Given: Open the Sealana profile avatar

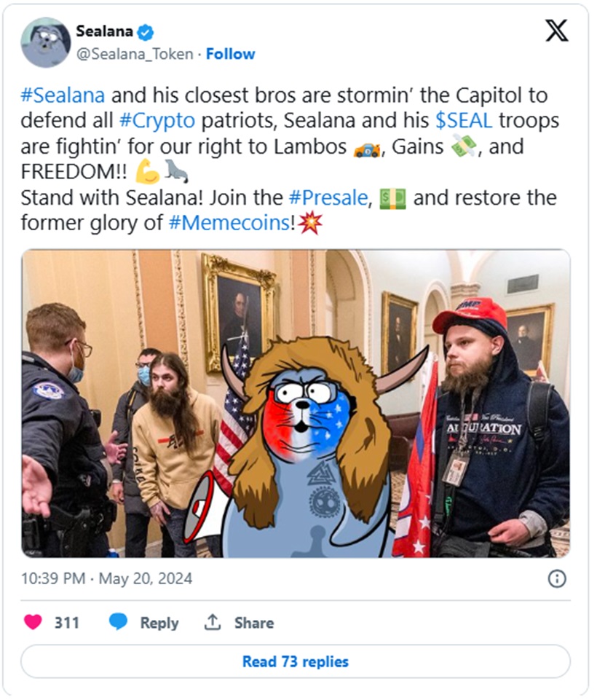Looking at the screenshot, I should point(46,42).
